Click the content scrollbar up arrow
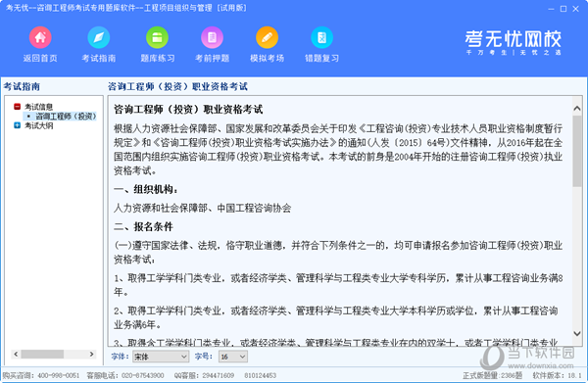Viewport: 588px width, 383px height. pos(577,109)
